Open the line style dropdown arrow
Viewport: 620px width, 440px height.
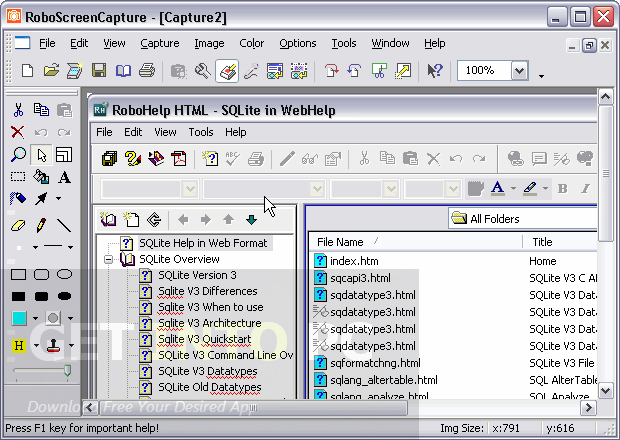[70, 247]
